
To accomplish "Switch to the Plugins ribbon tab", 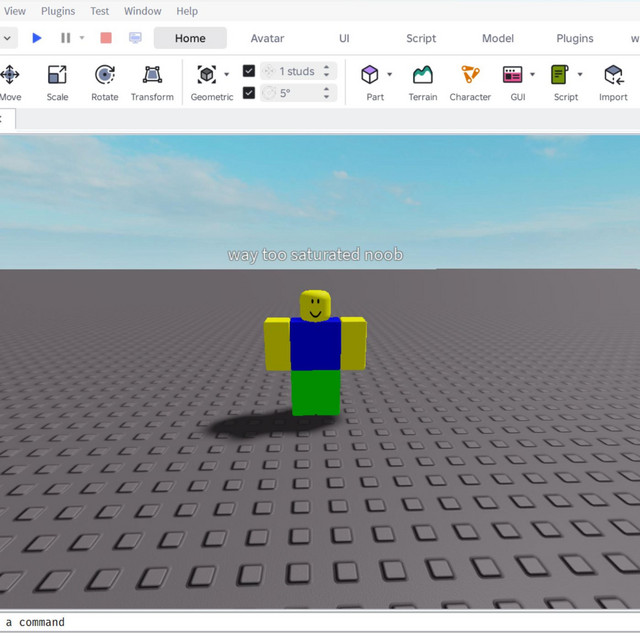I will 575,38.
